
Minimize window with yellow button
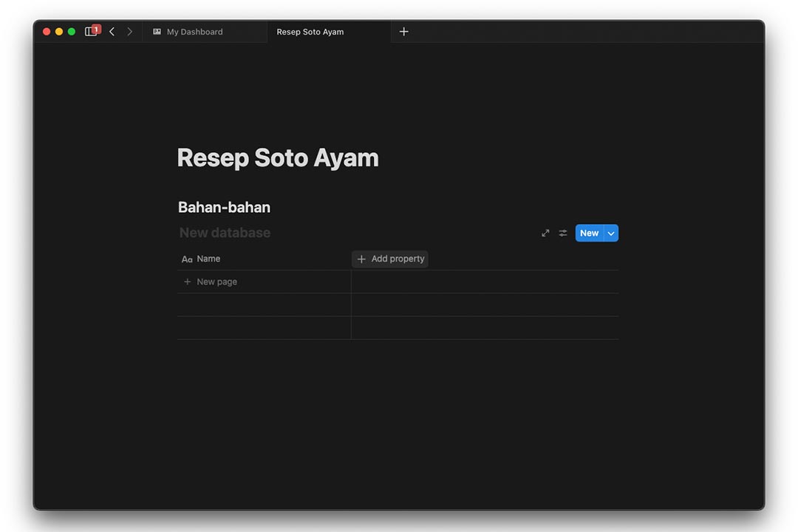coord(59,32)
